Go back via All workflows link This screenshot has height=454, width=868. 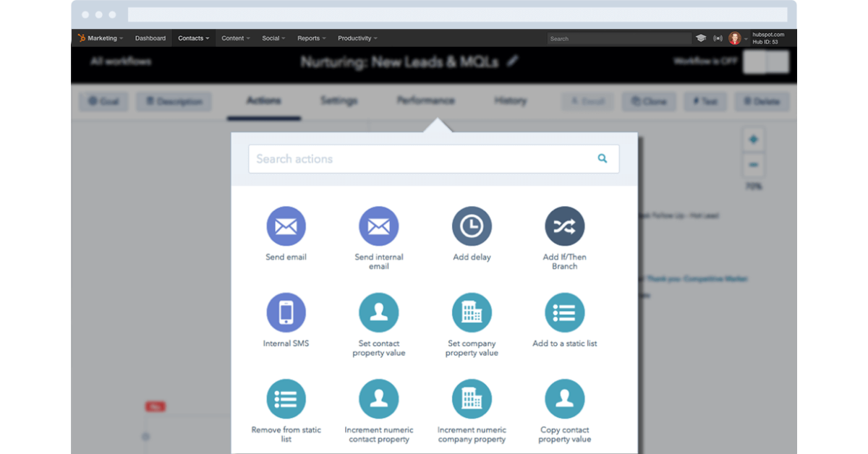[x=121, y=61]
